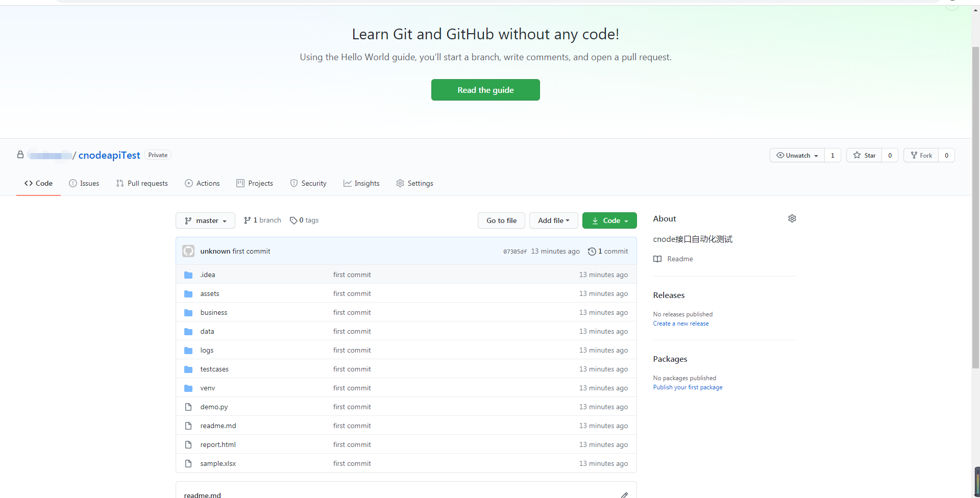Click the star count 0
This screenshot has height=498, width=980.
tap(890, 156)
